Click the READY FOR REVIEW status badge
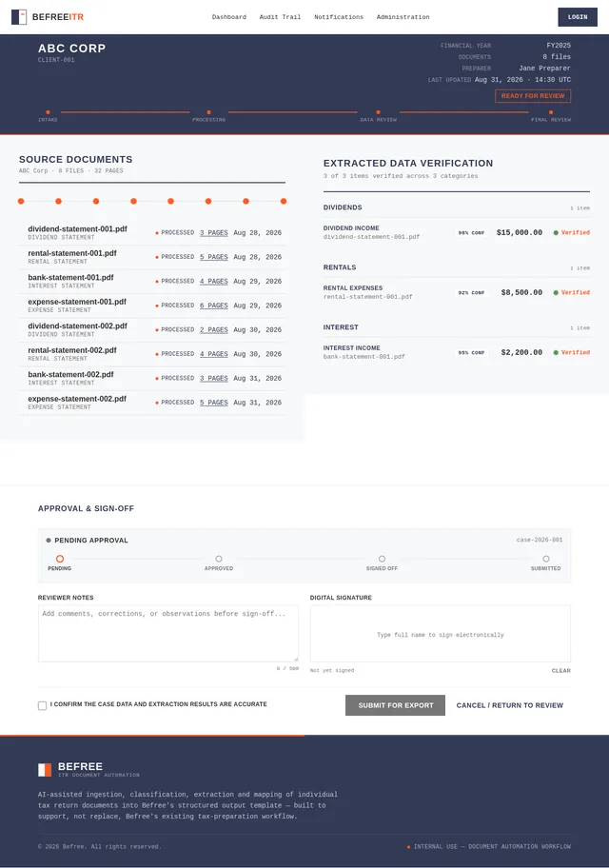Viewport: 609px width, 868px height. tap(533, 96)
